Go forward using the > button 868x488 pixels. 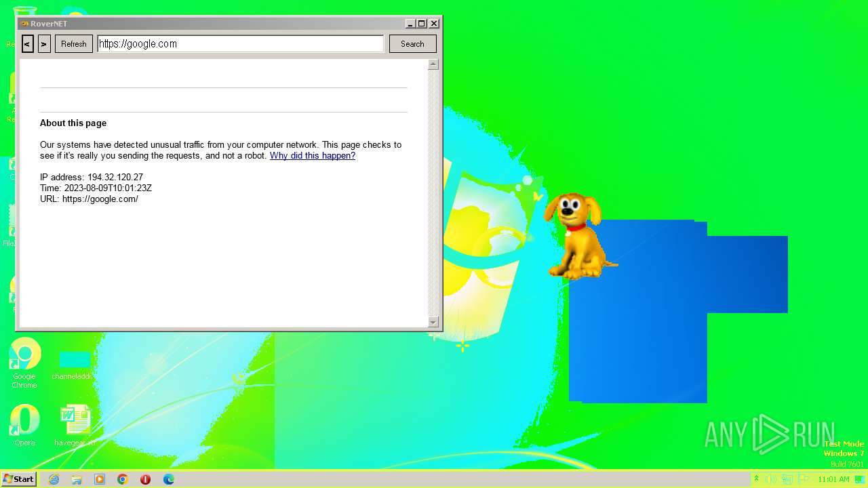pyautogui.click(x=44, y=44)
